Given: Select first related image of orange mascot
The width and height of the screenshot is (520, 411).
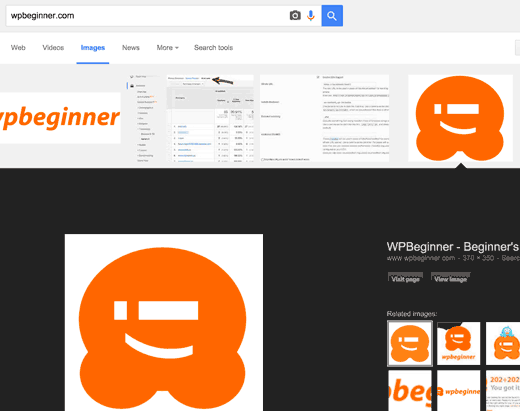Looking at the screenshot, I should pos(410,343).
